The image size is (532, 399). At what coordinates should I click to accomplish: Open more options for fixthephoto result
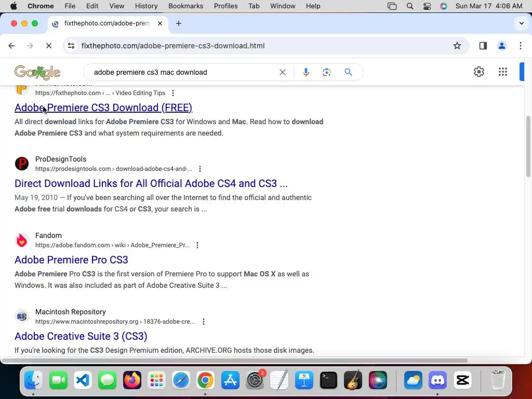tap(172, 93)
